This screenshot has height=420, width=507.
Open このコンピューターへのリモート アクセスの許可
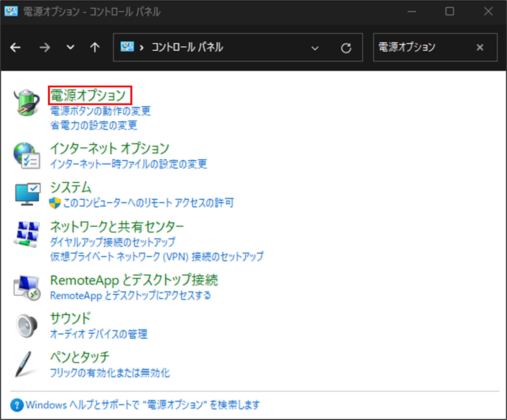pos(148,203)
